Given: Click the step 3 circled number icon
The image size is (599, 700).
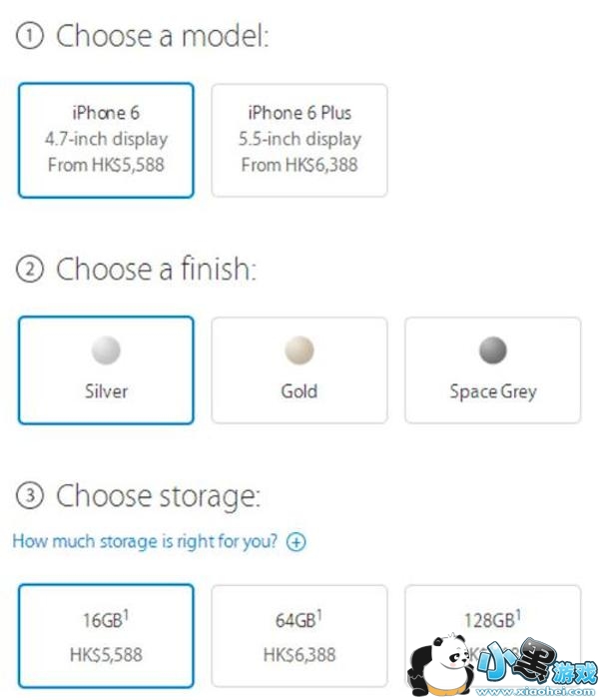Looking at the screenshot, I should (x=31, y=496).
